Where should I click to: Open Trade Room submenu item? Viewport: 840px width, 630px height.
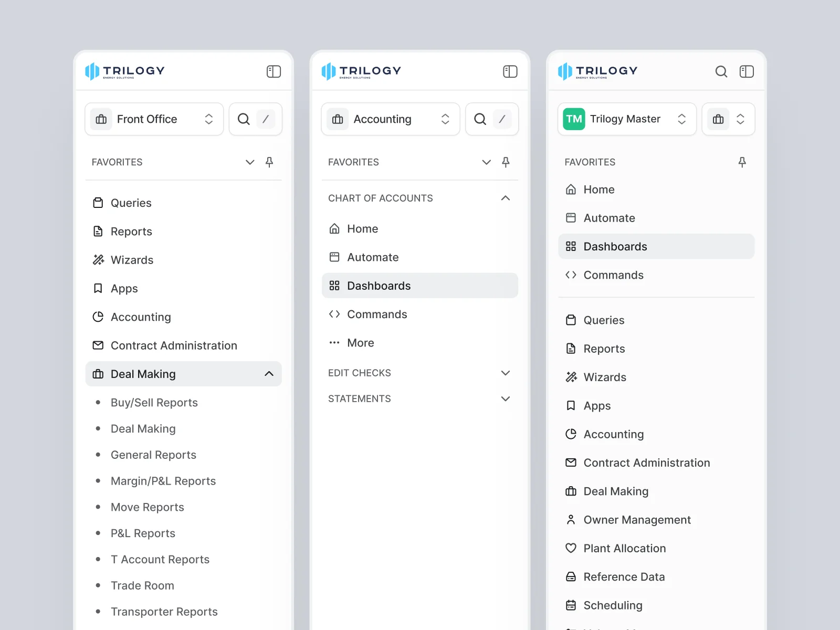142,586
